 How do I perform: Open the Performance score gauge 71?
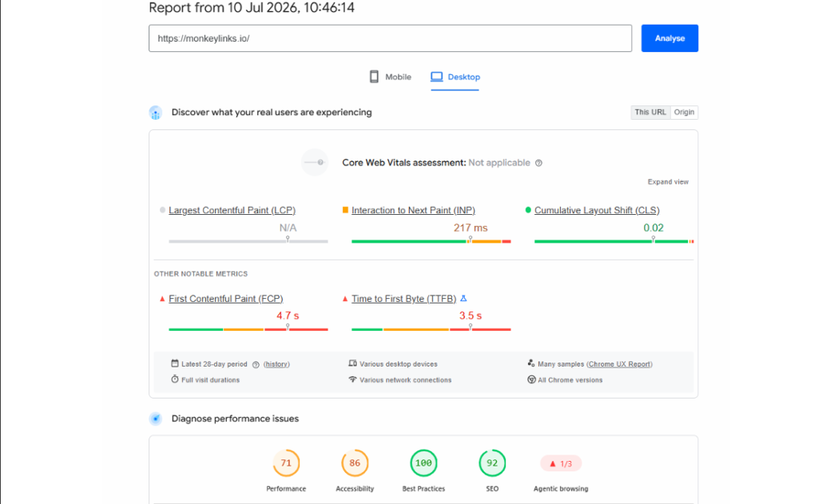(286, 462)
